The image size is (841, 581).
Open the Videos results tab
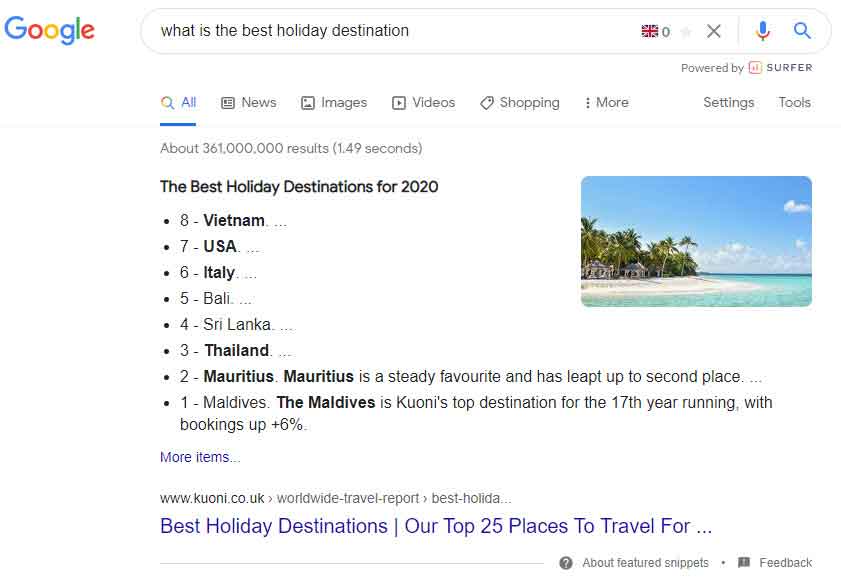point(423,102)
